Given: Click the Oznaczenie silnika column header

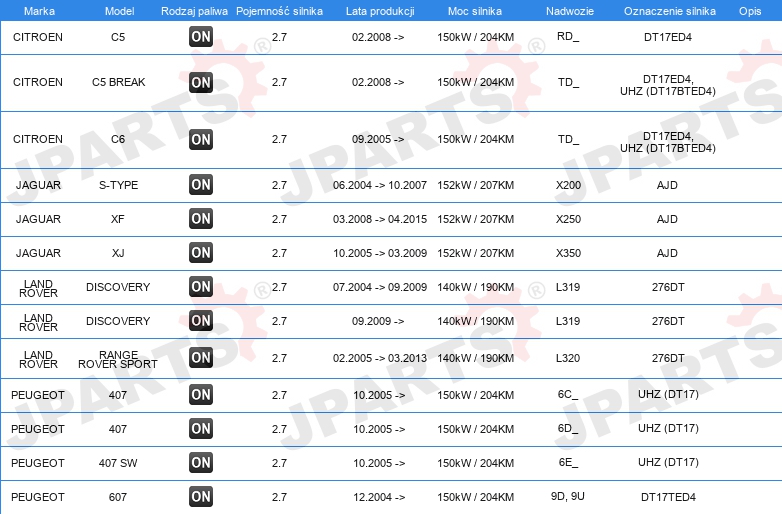Looking at the screenshot, I should (670, 11).
